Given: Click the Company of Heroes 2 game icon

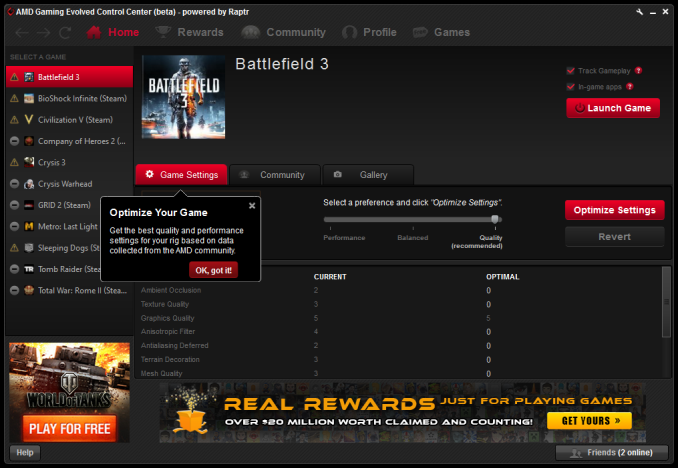Looking at the screenshot, I should [x=29, y=141].
